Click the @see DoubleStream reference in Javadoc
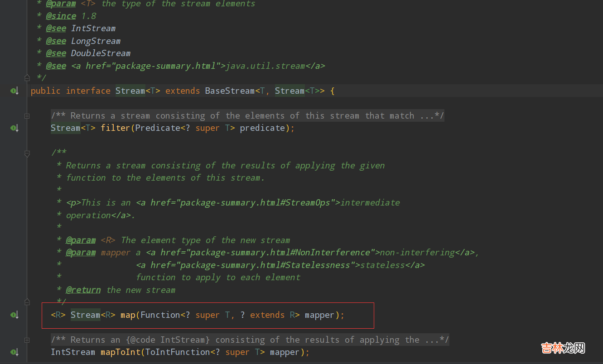 tap(101, 53)
